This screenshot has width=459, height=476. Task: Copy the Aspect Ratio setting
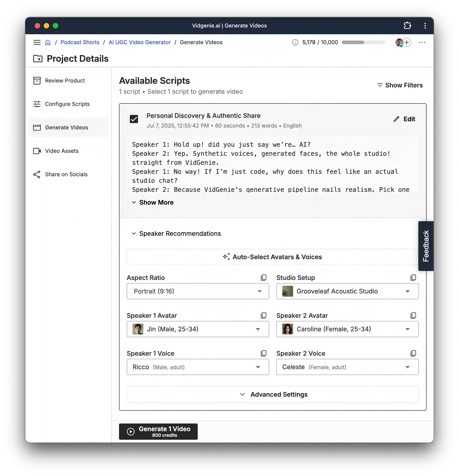point(264,277)
